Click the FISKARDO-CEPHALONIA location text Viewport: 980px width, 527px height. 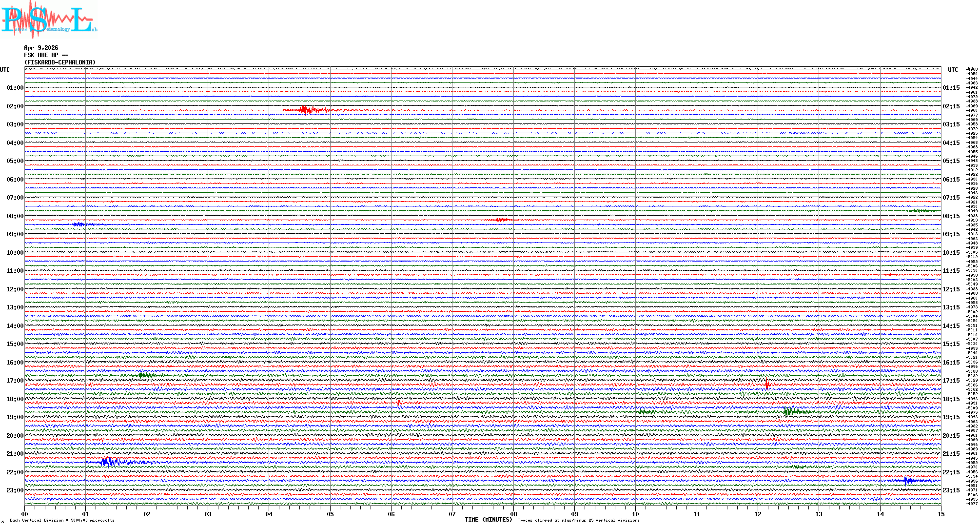pyautogui.click(x=59, y=62)
